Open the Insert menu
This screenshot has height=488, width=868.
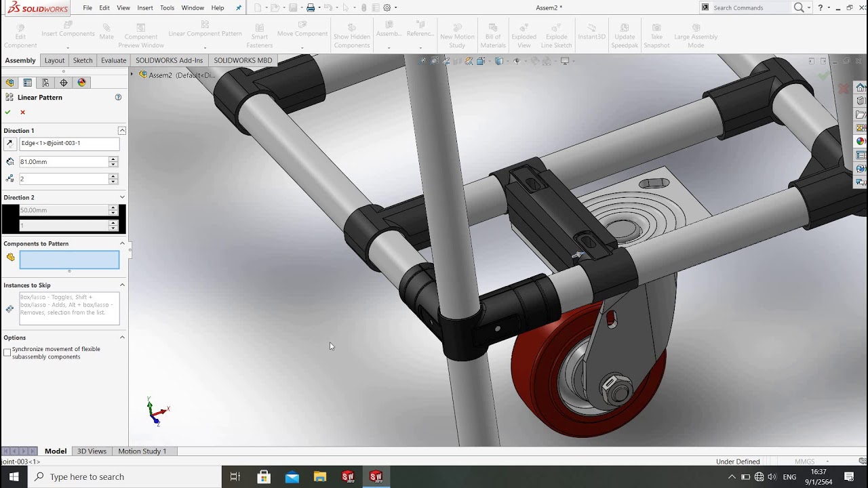click(x=145, y=7)
